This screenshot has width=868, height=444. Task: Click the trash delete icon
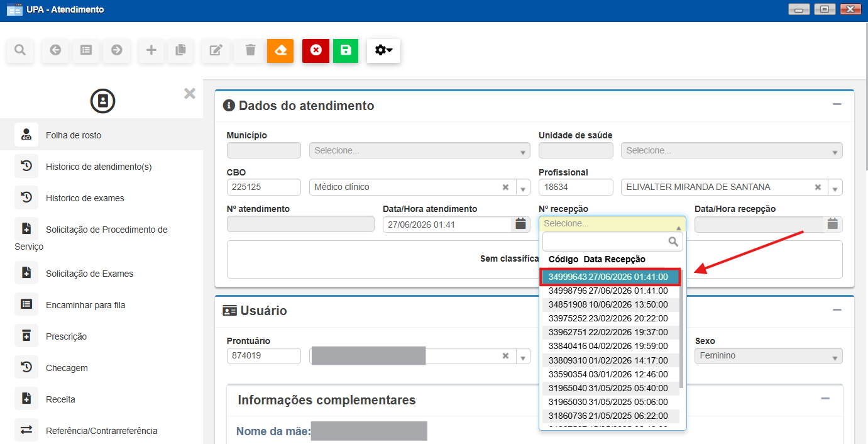(250, 50)
